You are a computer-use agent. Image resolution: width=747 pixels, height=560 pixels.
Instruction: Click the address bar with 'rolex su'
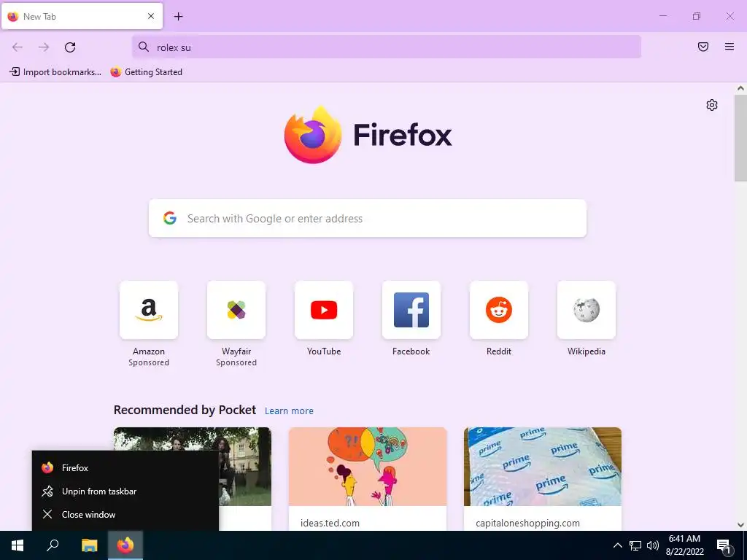click(387, 47)
